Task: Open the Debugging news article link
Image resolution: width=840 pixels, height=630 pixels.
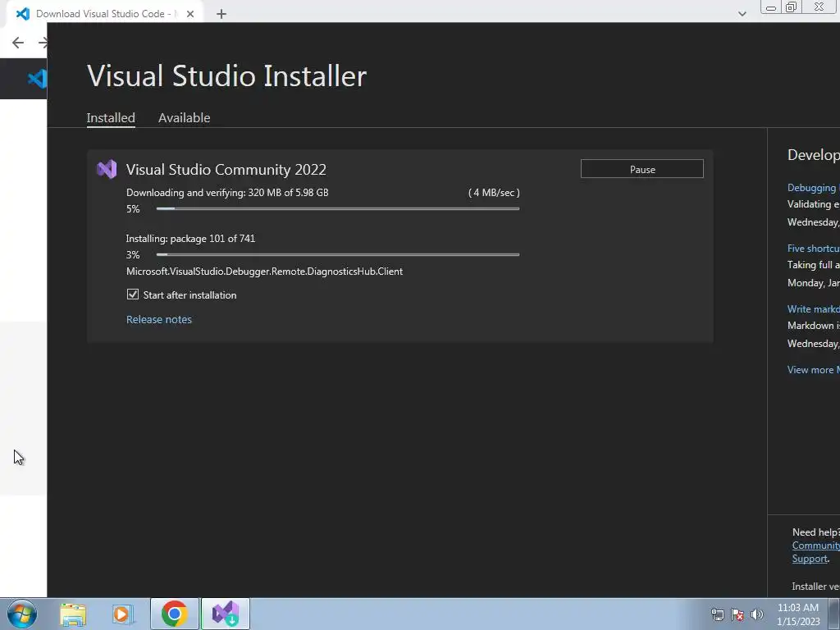Action: 813,188
